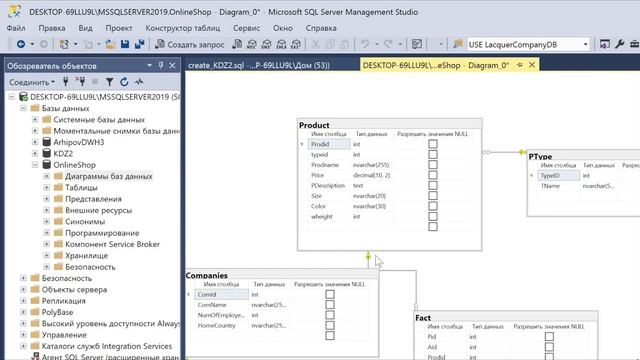Click the connect plug icon in Object Explorer
Viewport: 640px width, 360px height.
[66, 82]
